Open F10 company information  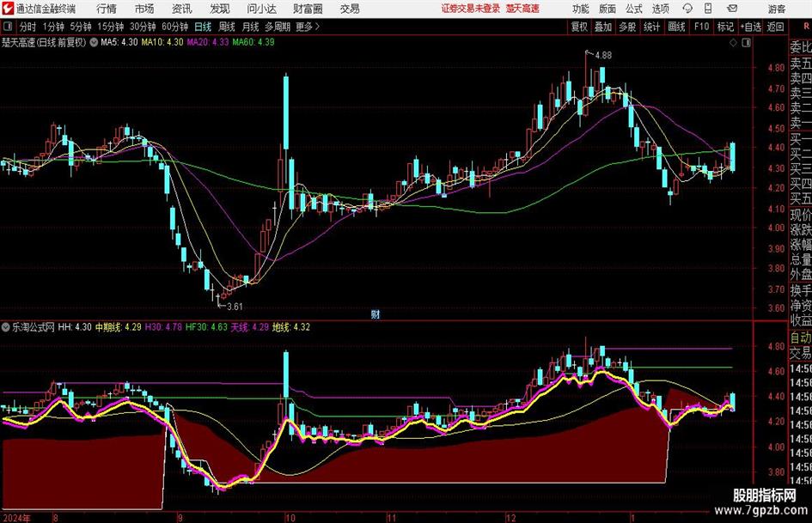click(x=701, y=27)
